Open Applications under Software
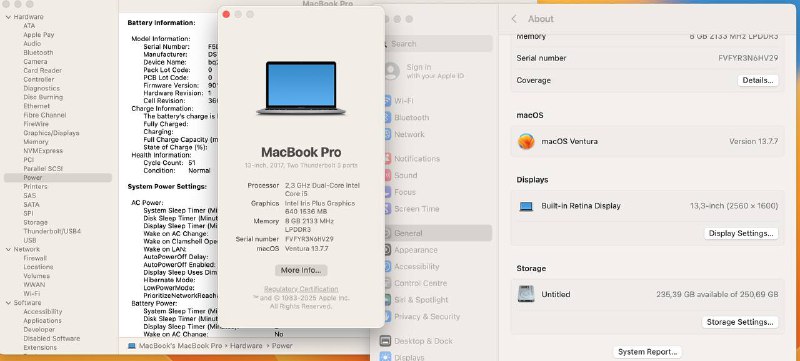 (x=42, y=321)
